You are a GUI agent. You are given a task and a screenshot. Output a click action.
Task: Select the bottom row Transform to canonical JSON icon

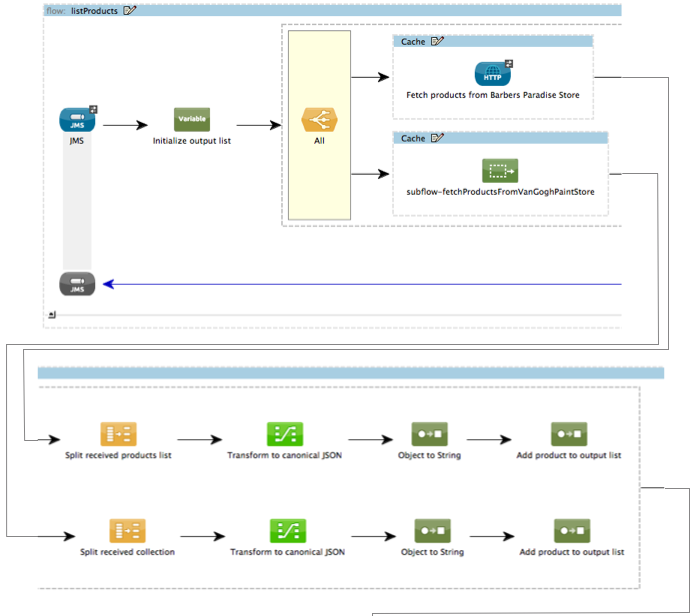288,530
